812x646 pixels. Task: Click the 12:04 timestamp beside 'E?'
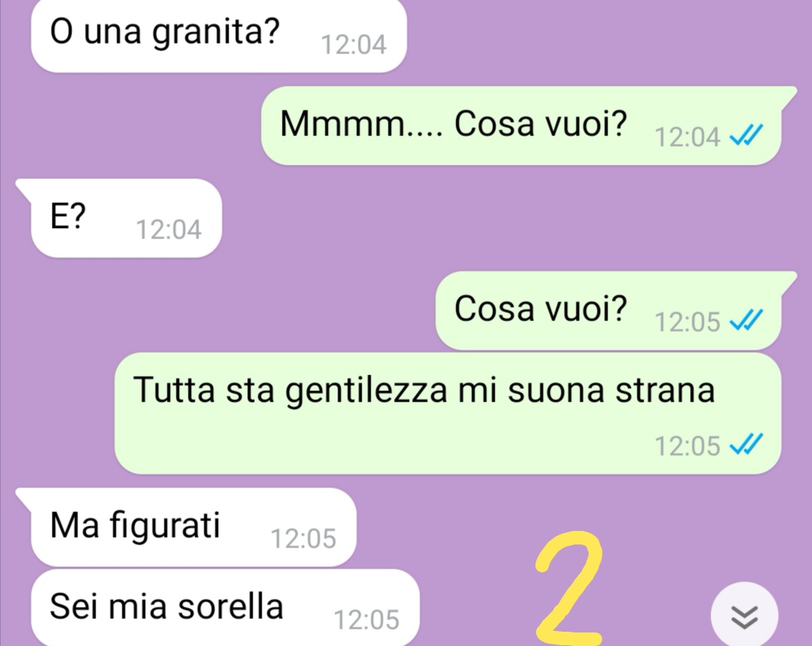(168, 229)
